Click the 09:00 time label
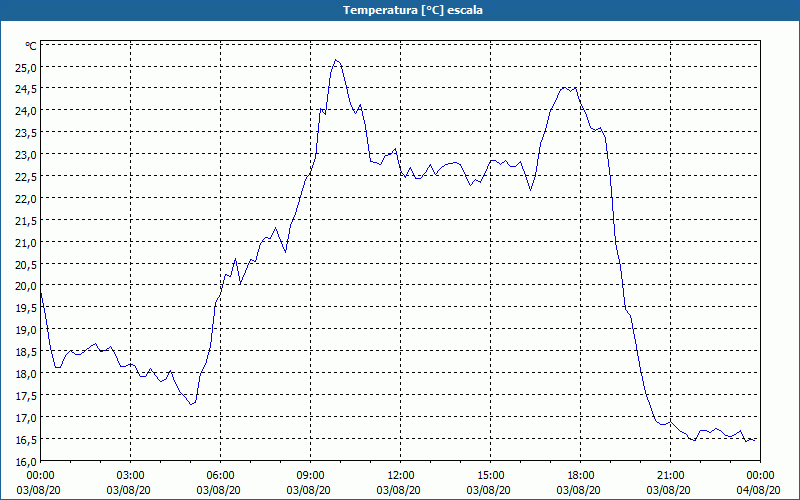 [311, 476]
